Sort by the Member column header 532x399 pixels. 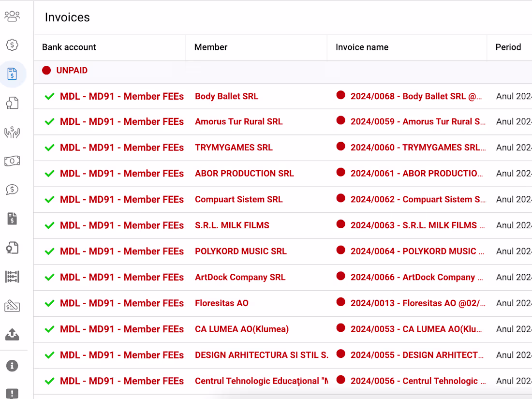pos(211,47)
